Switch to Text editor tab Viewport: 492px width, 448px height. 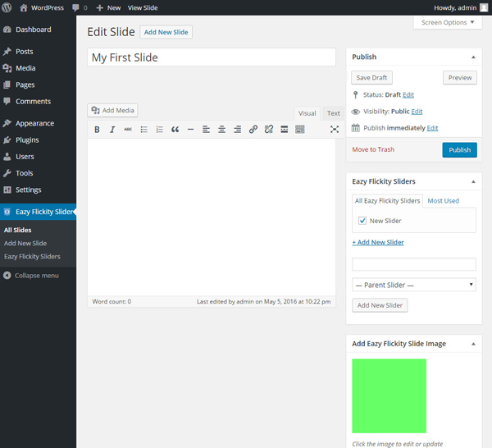tap(333, 113)
